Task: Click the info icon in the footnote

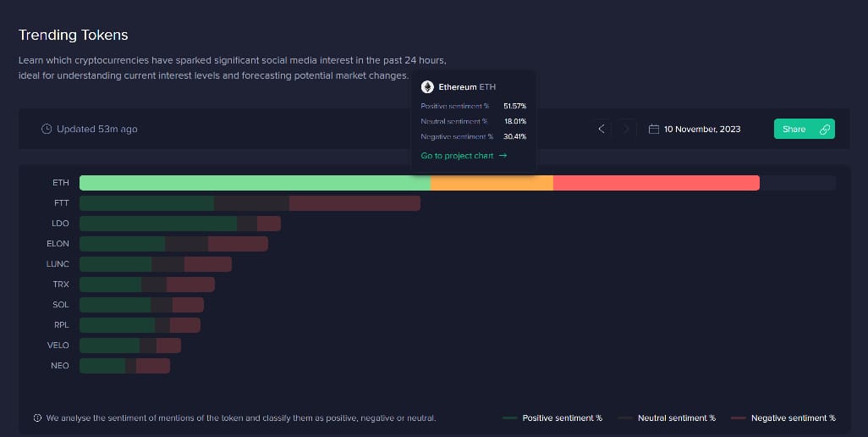Action: click(x=37, y=418)
